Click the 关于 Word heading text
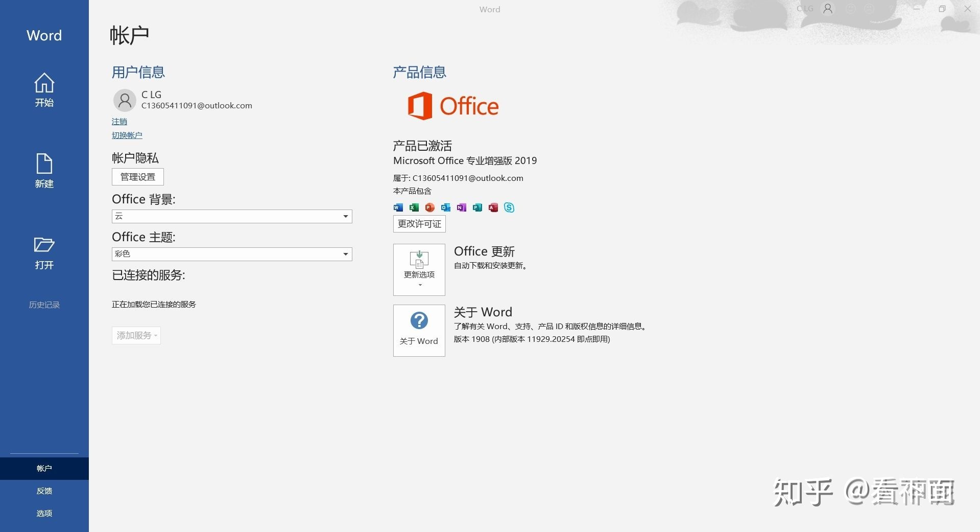 (x=483, y=312)
